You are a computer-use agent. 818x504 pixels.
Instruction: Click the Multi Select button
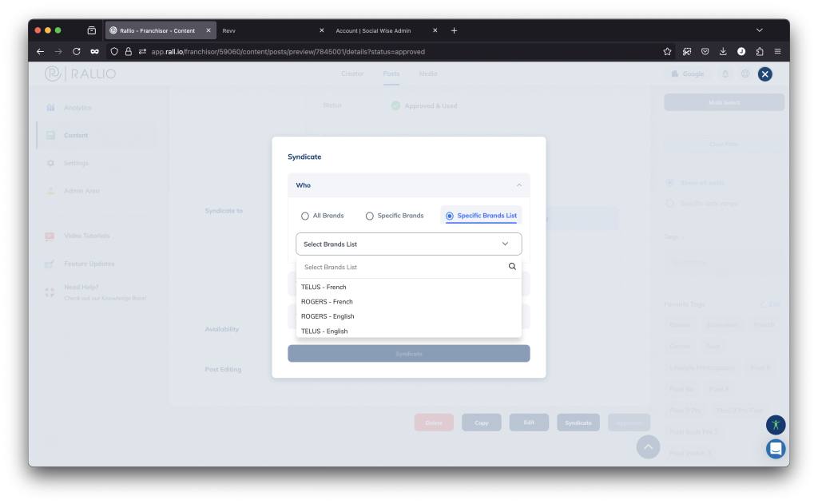[724, 102]
